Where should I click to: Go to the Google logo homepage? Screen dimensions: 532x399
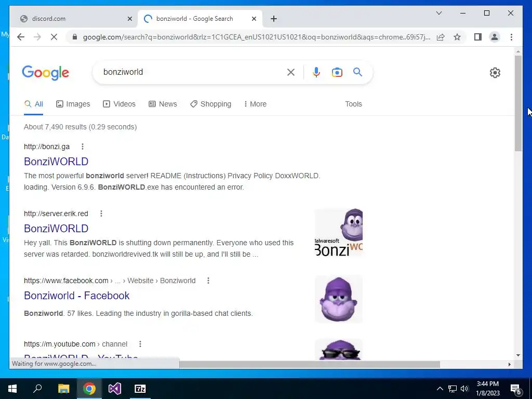[x=46, y=73]
